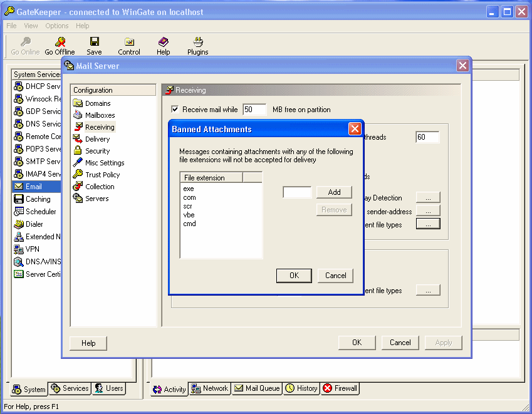This screenshot has height=414, width=532.
Task: Select the com extension in the list
Action: (x=189, y=198)
